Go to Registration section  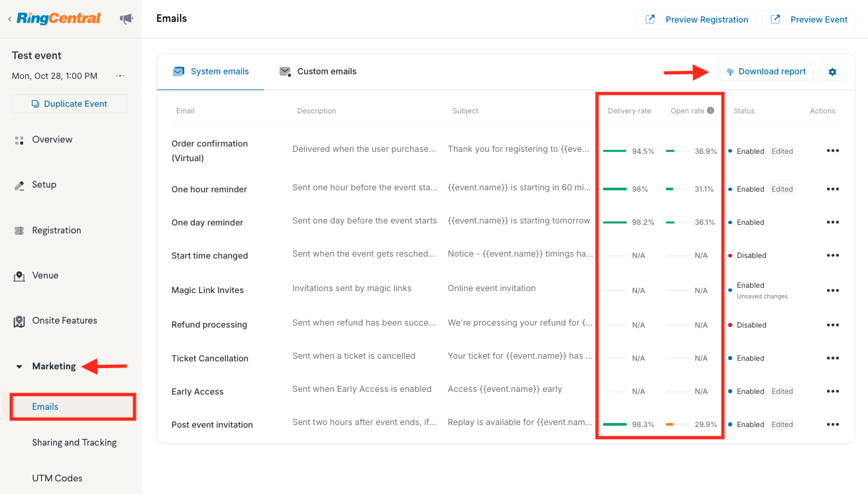click(56, 230)
